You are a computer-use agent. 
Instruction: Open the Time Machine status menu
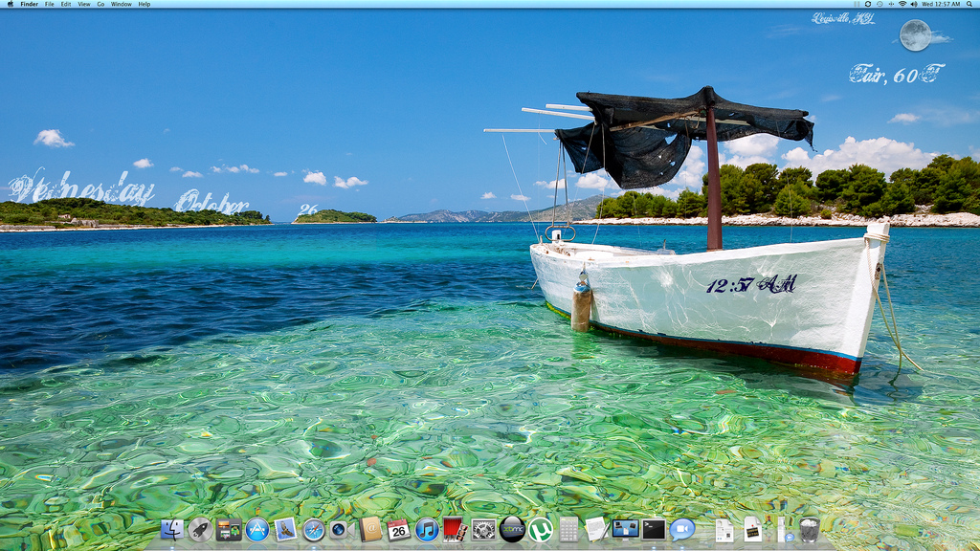click(880, 4)
